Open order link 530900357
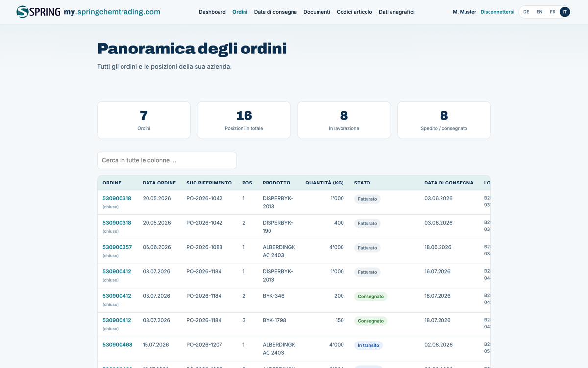 pyautogui.click(x=117, y=247)
